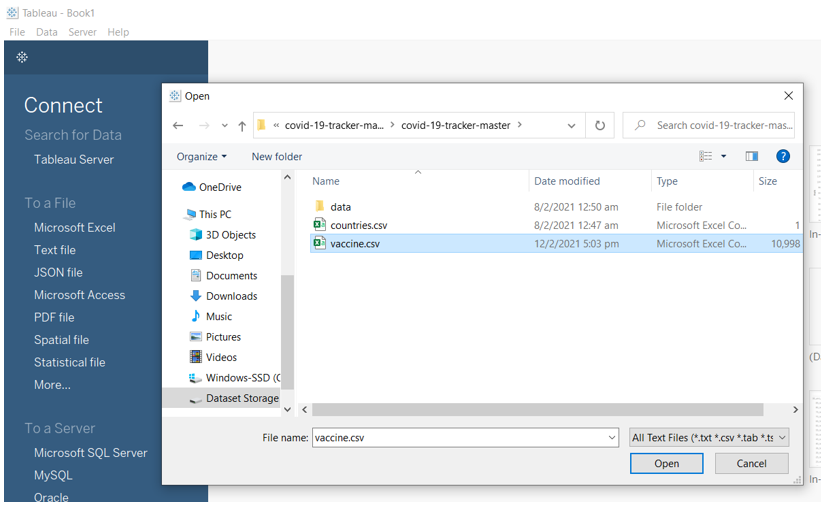Click the Cancel button
830x511 pixels.
pos(751,464)
